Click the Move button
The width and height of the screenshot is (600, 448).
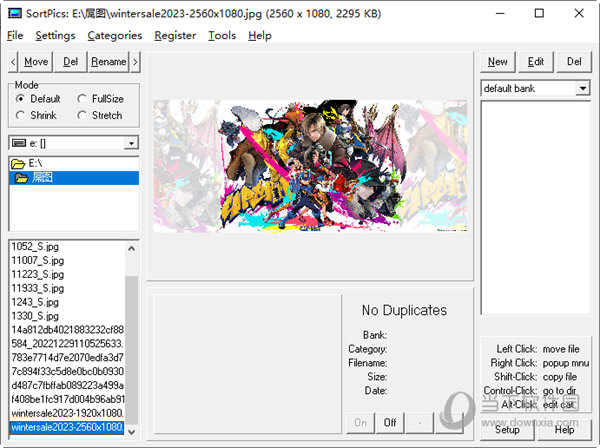coord(36,62)
